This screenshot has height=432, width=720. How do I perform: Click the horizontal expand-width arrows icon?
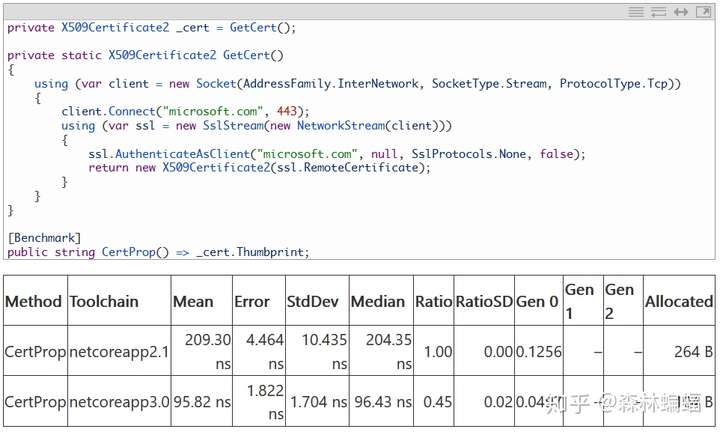[681, 12]
